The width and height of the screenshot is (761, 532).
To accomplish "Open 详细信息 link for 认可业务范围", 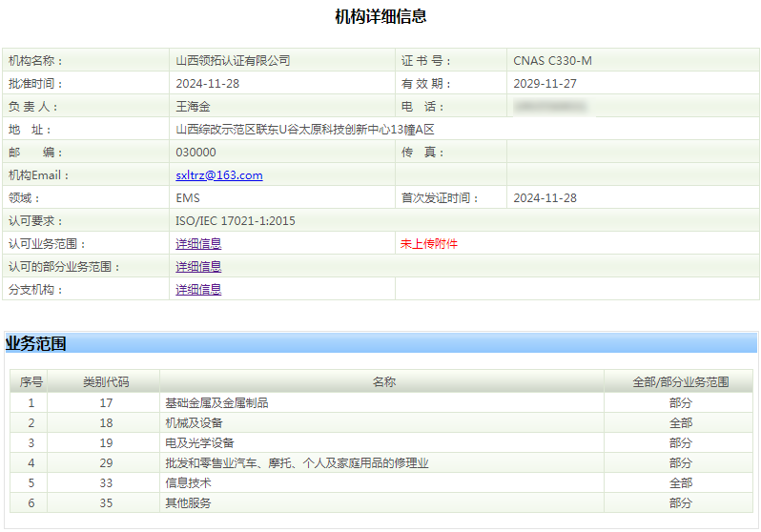I will point(198,244).
